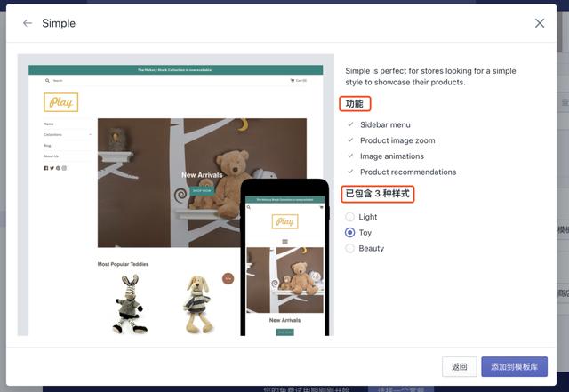Click New Arrivals hero image in preview
The height and width of the screenshot is (392, 569).
202,182
